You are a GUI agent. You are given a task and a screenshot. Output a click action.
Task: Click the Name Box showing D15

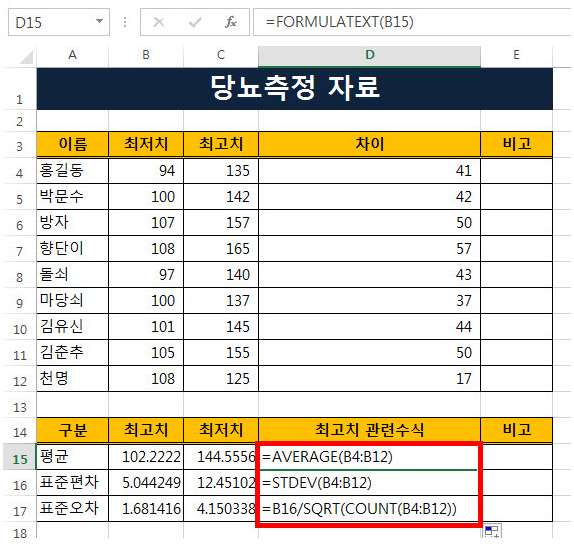59,22
